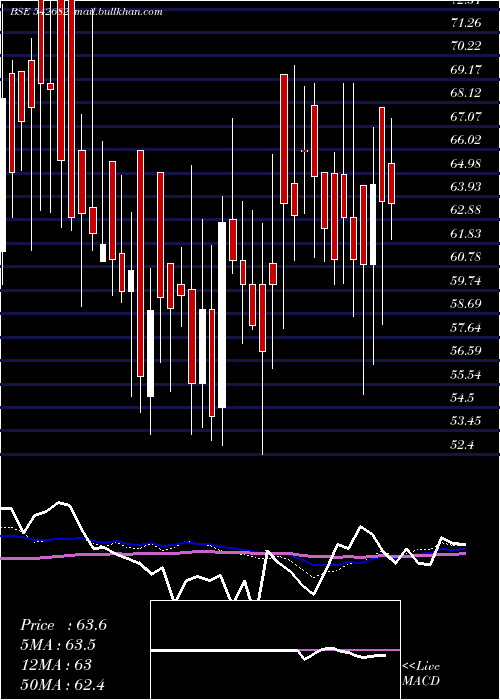Click the <<Live MACD label
500x700 pixels.
pos(421,673)
